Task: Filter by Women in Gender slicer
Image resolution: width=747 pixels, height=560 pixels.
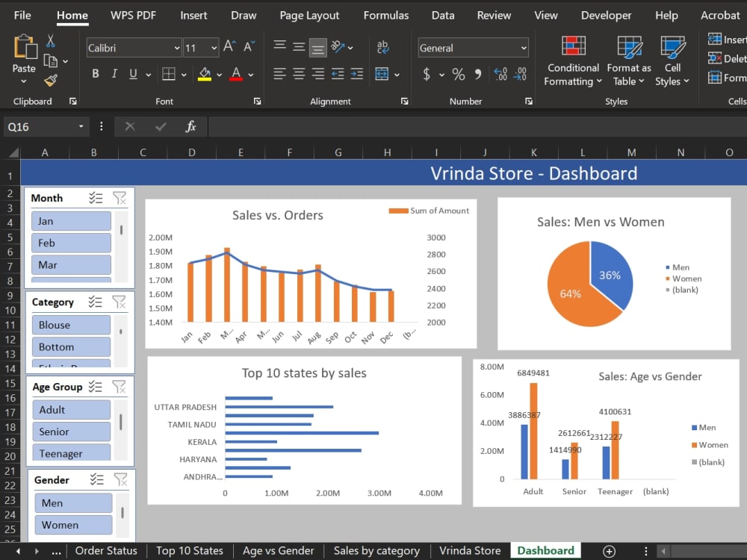Action: (73, 525)
